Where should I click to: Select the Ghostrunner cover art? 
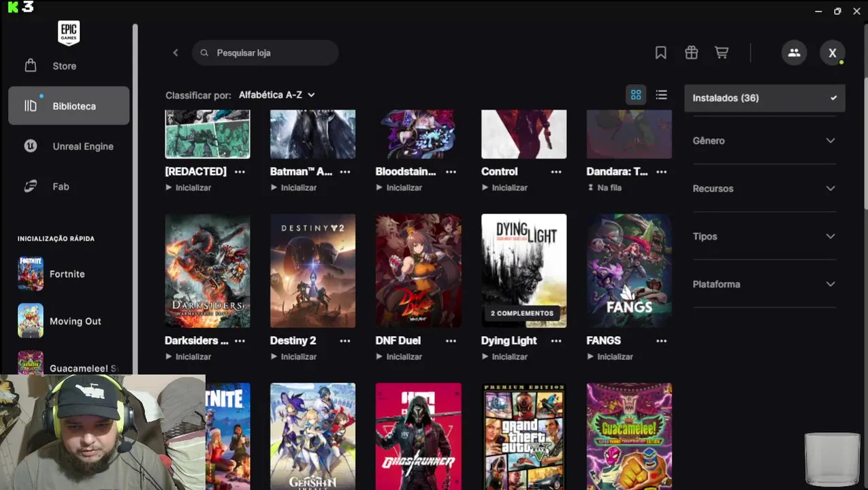(419, 436)
